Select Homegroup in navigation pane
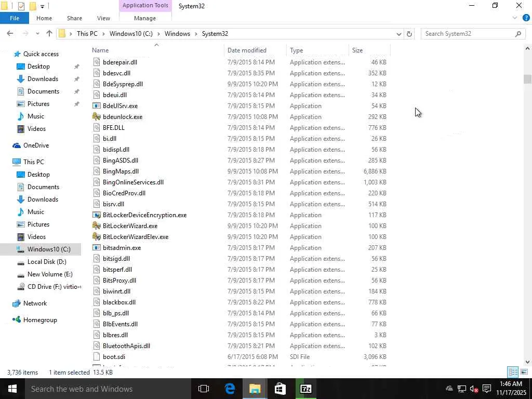 click(40, 320)
